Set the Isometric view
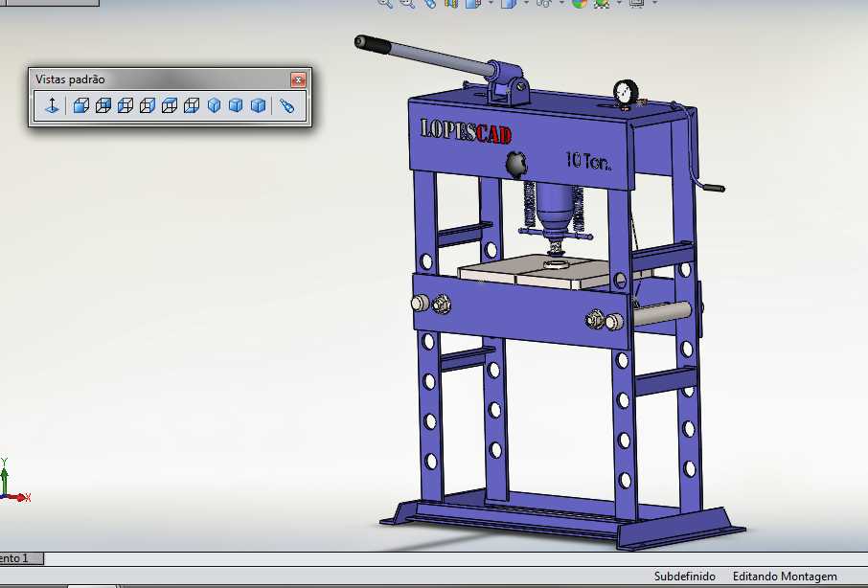 point(214,105)
